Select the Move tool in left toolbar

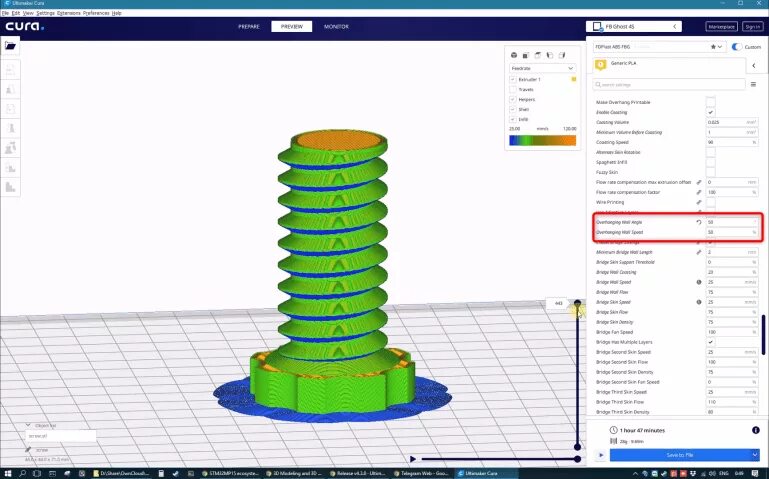10,70
